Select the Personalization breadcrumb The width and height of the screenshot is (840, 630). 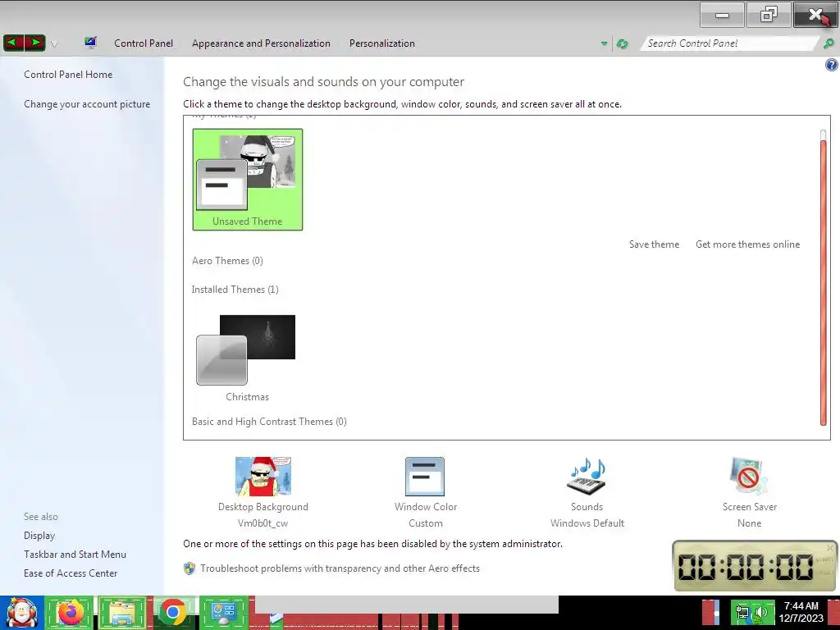pos(382,43)
